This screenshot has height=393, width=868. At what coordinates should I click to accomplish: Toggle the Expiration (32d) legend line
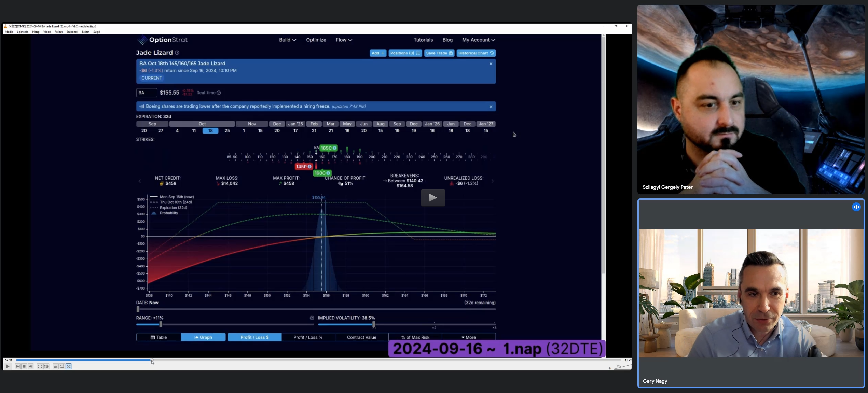coord(168,208)
